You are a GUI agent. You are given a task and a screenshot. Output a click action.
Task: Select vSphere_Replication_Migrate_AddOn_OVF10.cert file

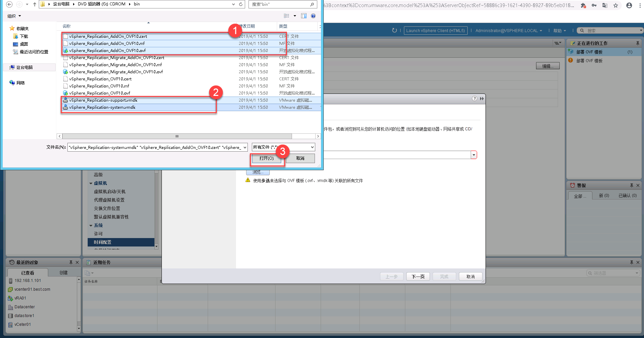[x=117, y=58]
